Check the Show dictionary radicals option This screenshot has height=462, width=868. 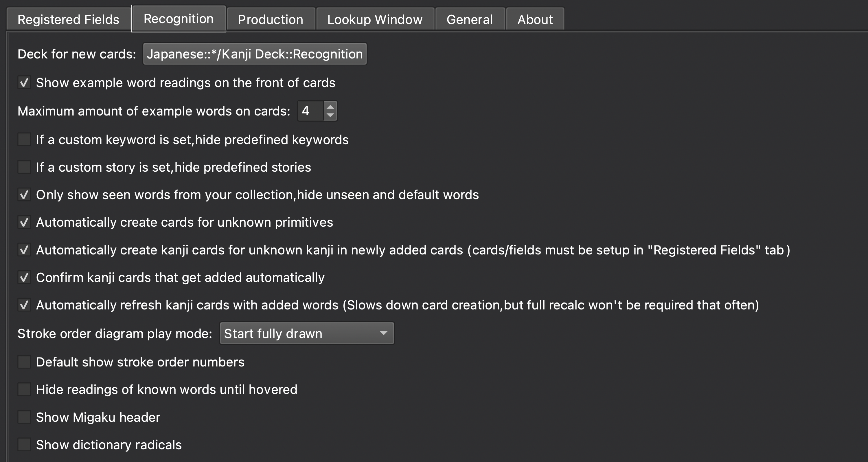[24, 444]
